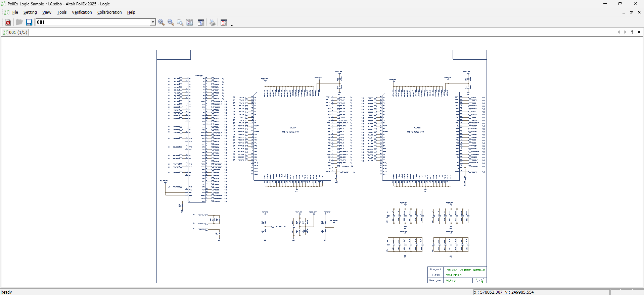Click the fit-to-window view icon

click(190, 22)
